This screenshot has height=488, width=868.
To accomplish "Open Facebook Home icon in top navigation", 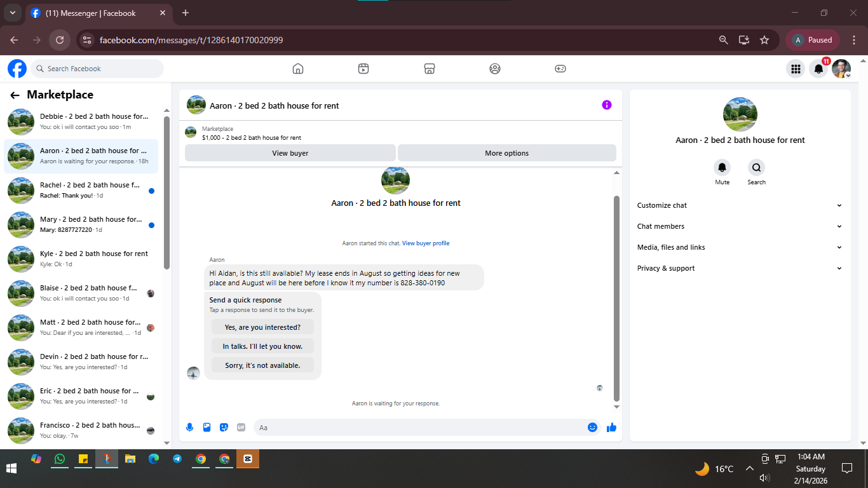I will 298,69.
